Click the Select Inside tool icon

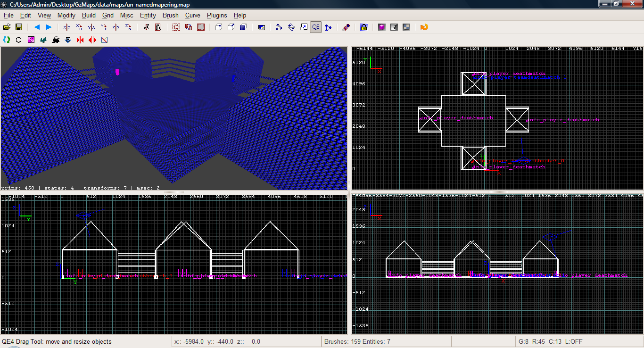click(x=158, y=27)
